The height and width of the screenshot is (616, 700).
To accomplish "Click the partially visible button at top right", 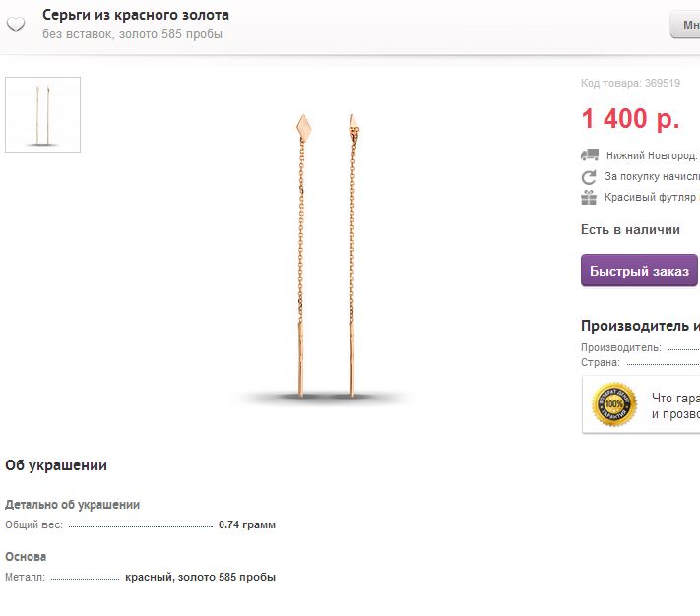I will (685, 25).
